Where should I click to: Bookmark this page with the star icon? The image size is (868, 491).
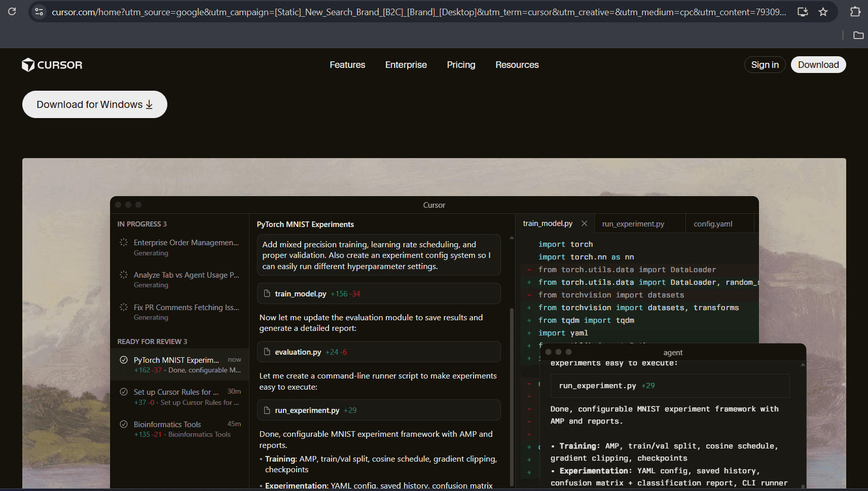click(823, 12)
